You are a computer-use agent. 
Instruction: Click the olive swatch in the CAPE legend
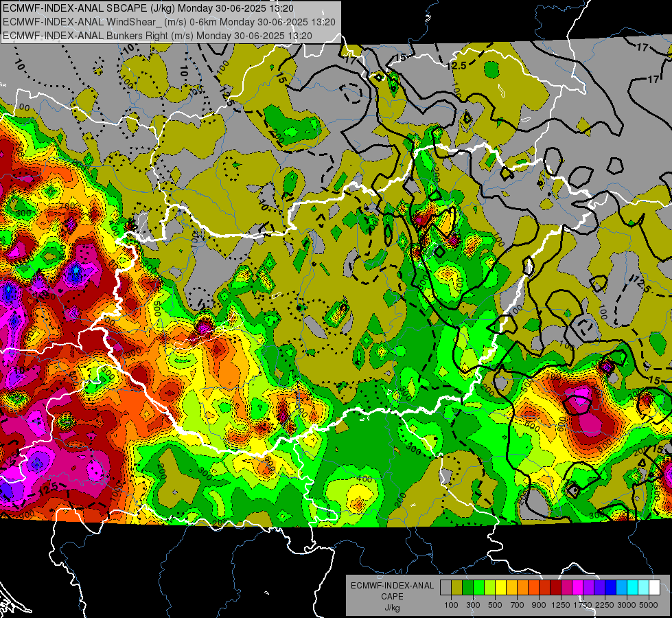pyautogui.click(x=457, y=588)
